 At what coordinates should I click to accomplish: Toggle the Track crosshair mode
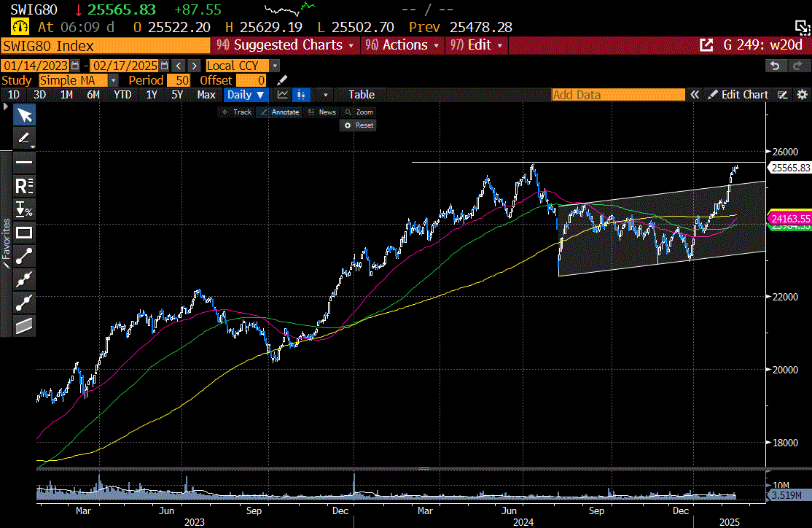pyautogui.click(x=237, y=112)
